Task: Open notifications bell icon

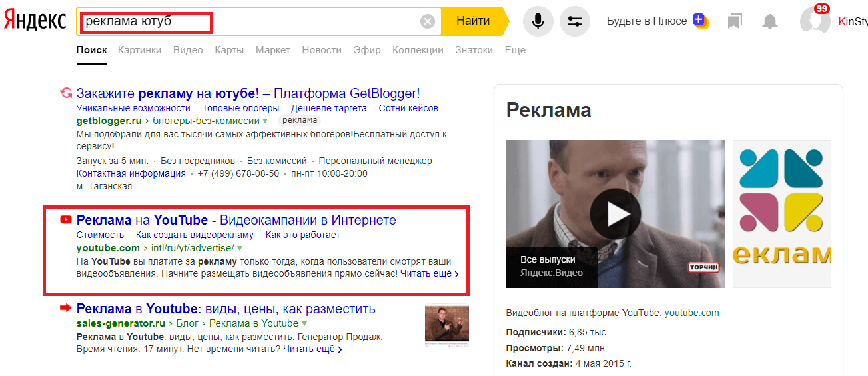Action: coord(770,21)
